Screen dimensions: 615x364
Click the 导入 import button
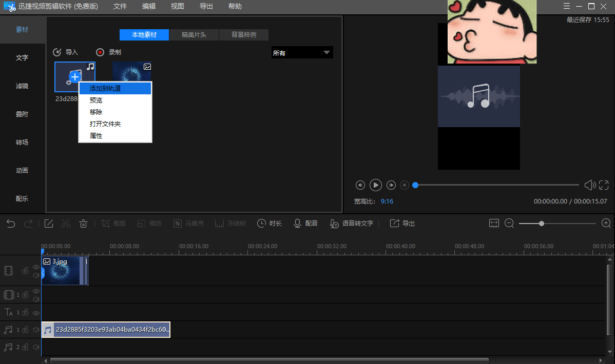tap(66, 52)
